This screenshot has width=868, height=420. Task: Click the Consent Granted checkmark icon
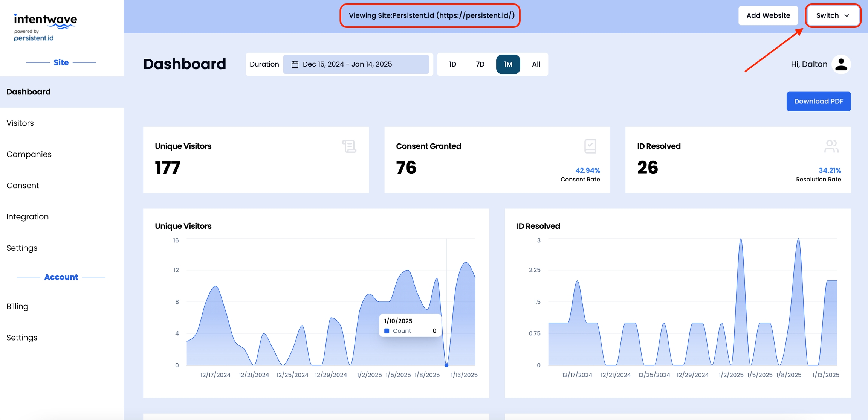[590, 146]
